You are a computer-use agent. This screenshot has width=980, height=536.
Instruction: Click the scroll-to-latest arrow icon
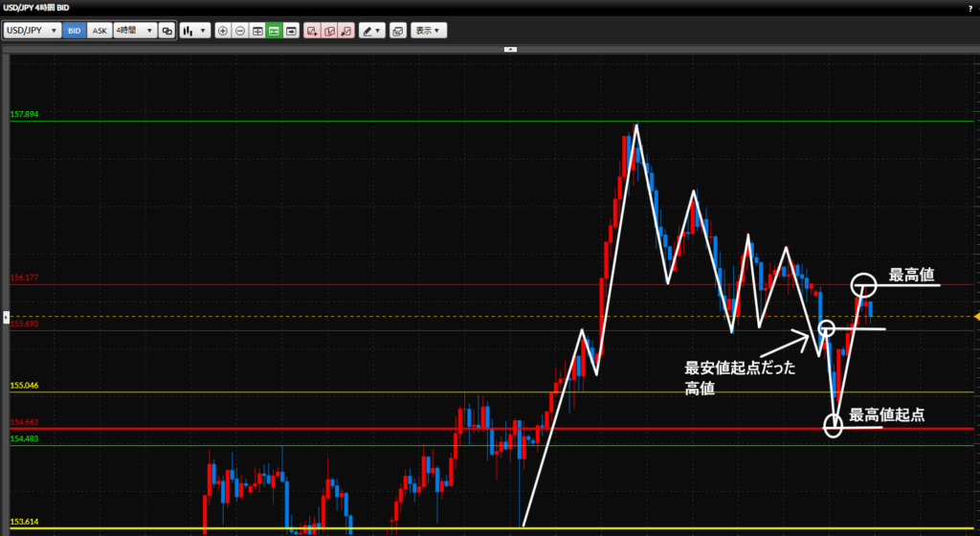coord(290,31)
